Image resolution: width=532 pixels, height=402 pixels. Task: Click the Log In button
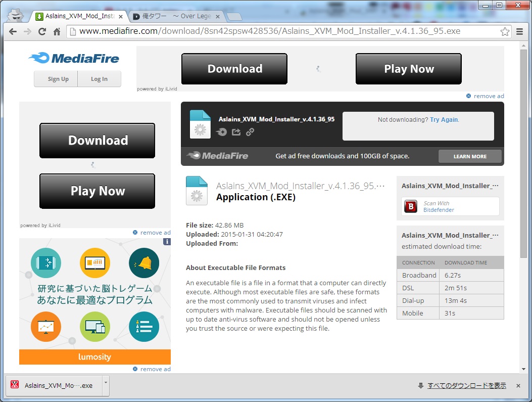[99, 79]
